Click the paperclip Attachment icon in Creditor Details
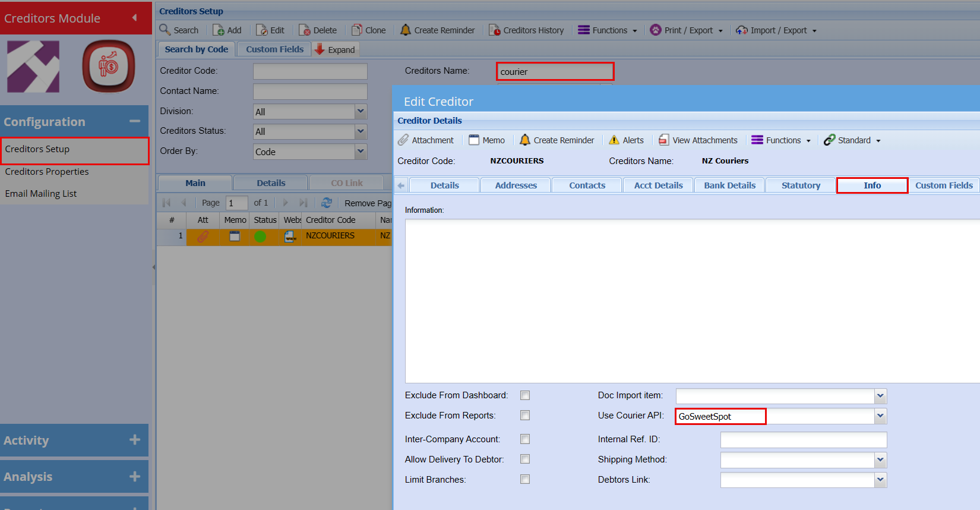Screen dimensions: 980x510 click(x=404, y=140)
